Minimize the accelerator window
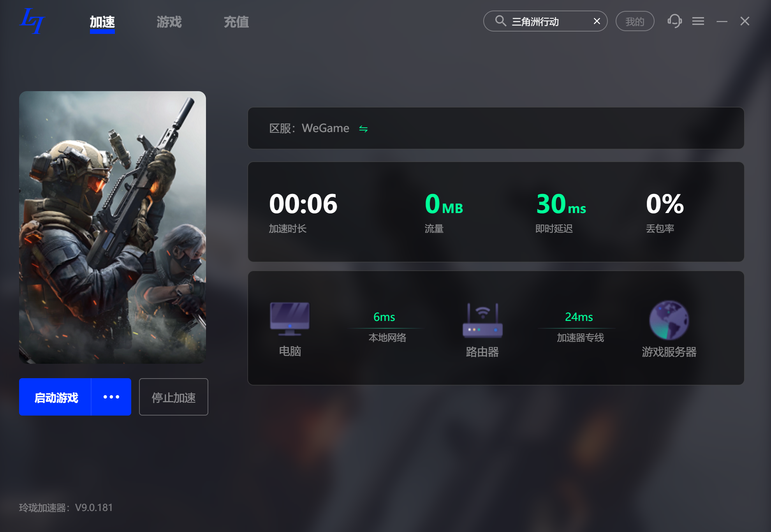Viewport: 771px width, 532px height. coord(722,21)
